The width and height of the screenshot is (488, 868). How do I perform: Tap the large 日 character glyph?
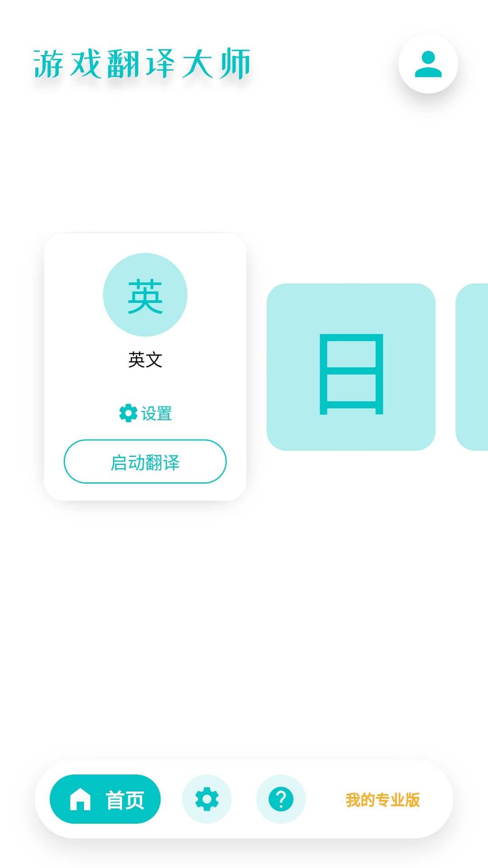coord(351,374)
